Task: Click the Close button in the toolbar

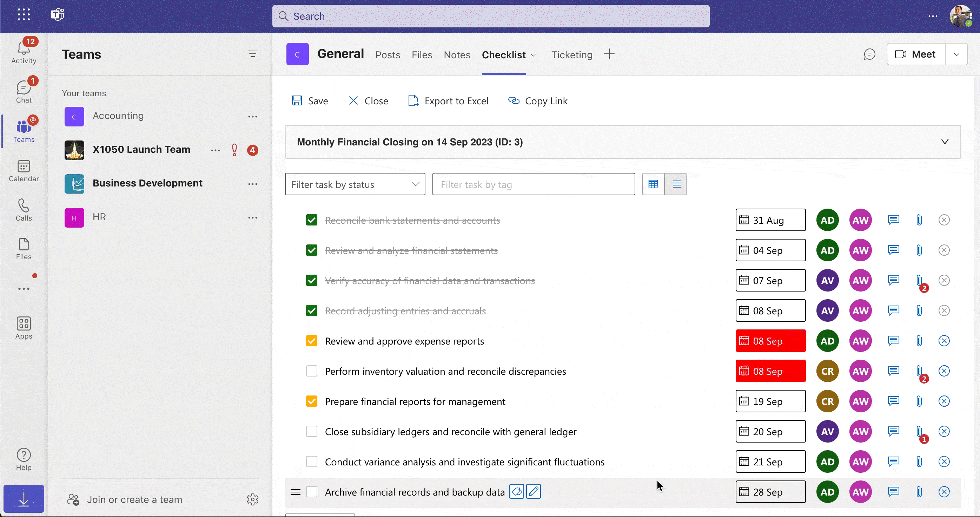Action: [x=368, y=101]
